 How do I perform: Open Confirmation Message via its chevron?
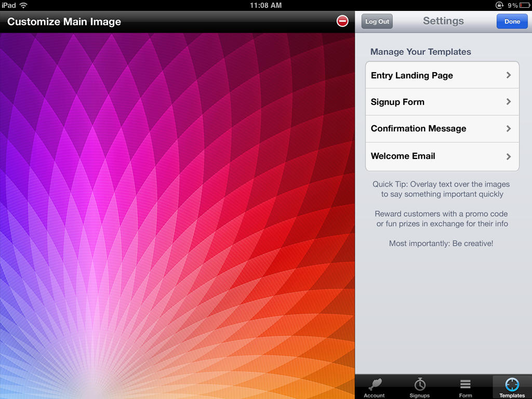point(509,129)
